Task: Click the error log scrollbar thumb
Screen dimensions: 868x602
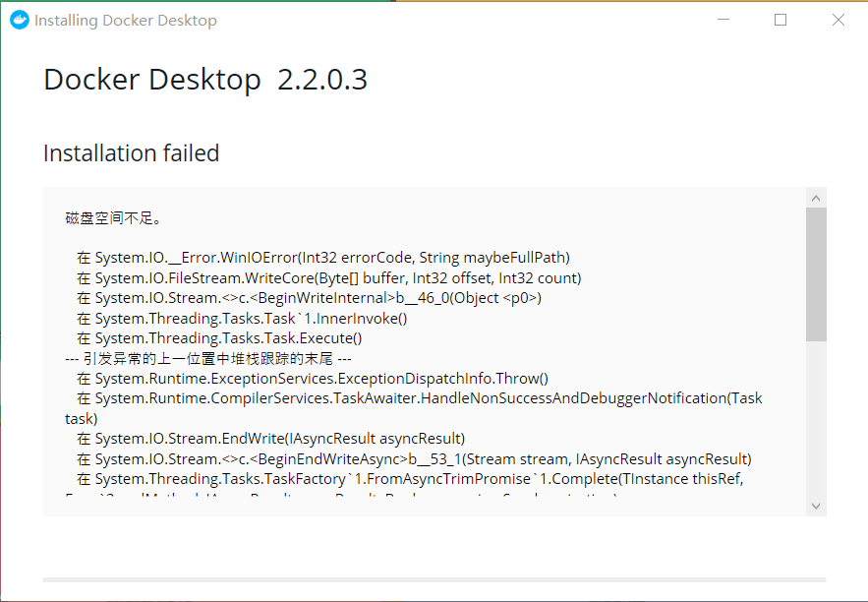Action: pos(816,274)
